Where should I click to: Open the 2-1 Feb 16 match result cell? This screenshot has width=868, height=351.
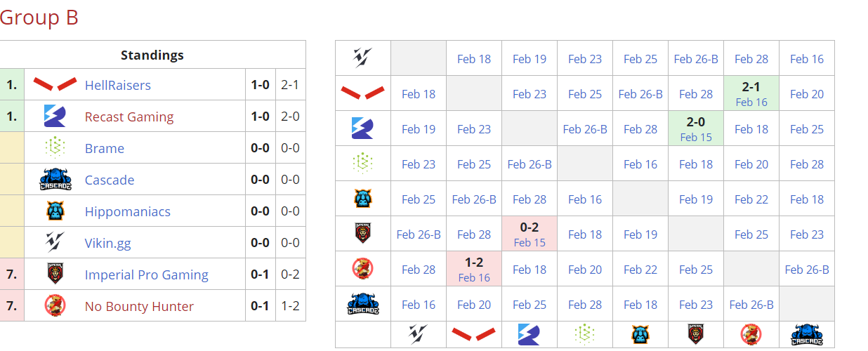(751, 93)
